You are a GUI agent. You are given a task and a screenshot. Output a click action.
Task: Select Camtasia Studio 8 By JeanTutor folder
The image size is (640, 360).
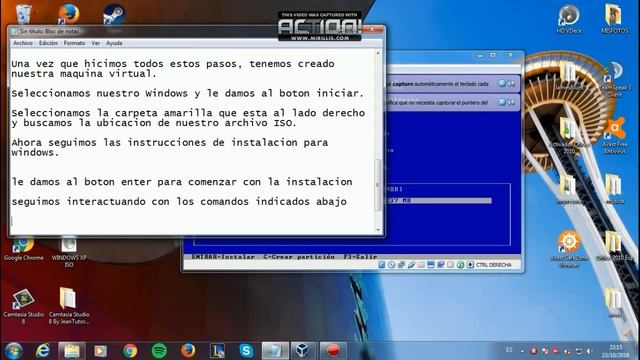click(x=69, y=306)
